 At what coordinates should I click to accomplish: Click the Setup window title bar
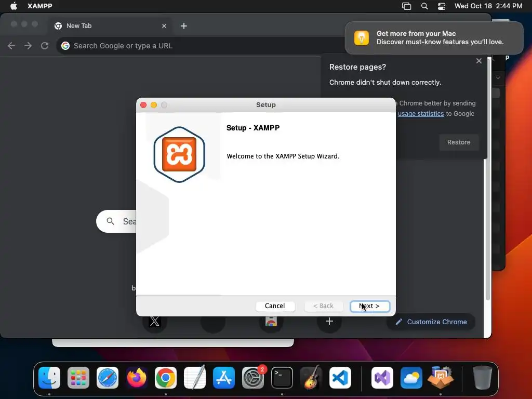266,105
